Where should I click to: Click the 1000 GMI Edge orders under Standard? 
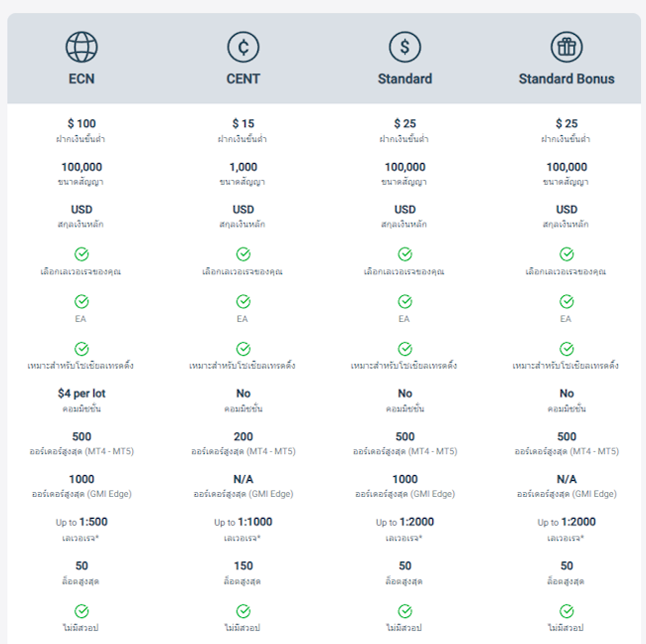(x=404, y=479)
